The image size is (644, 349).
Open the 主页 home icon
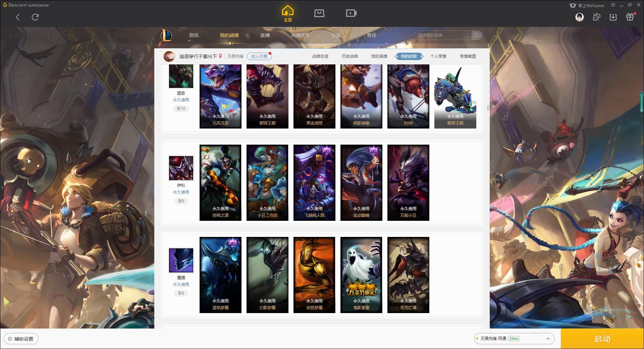pos(287,14)
